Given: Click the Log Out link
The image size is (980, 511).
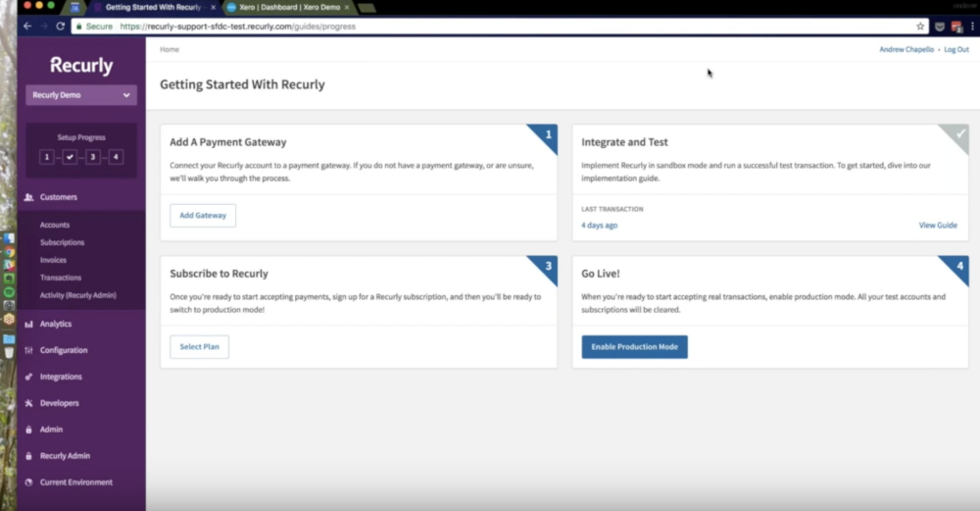Looking at the screenshot, I should tap(956, 49).
